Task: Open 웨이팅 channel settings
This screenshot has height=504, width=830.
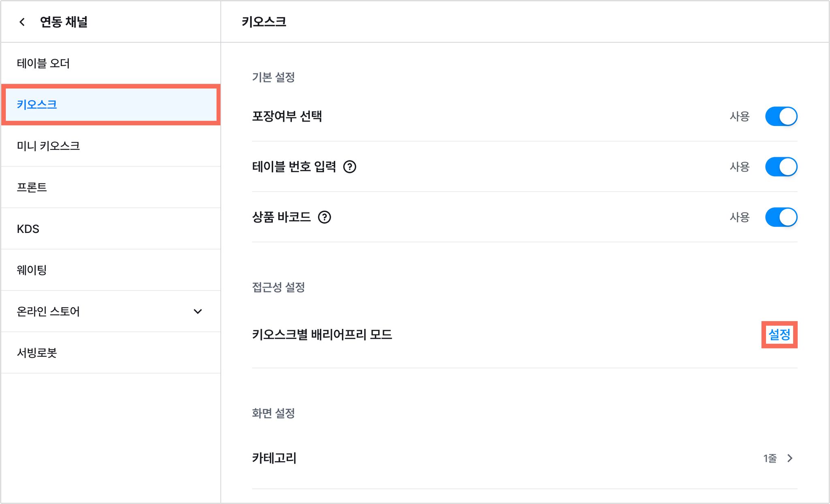Action: tap(111, 270)
